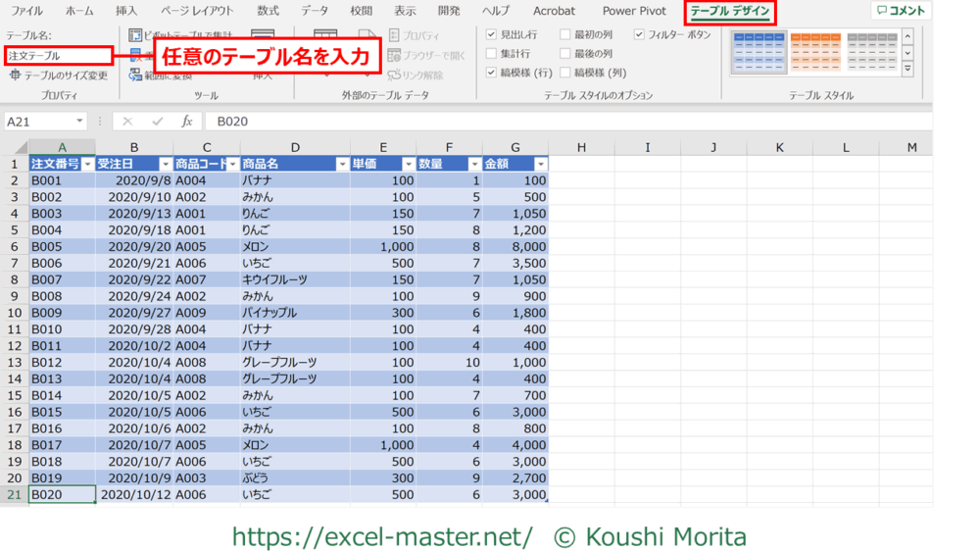Click the テーブル名 input field
This screenshot has width=980, height=552.
click(x=59, y=56)
